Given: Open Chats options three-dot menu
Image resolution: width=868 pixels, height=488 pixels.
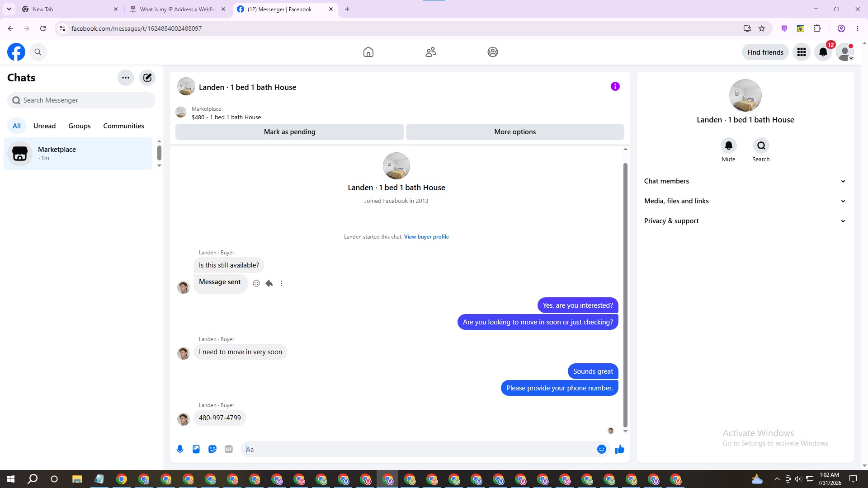Looking at the screenshot, I should (126, 78).
